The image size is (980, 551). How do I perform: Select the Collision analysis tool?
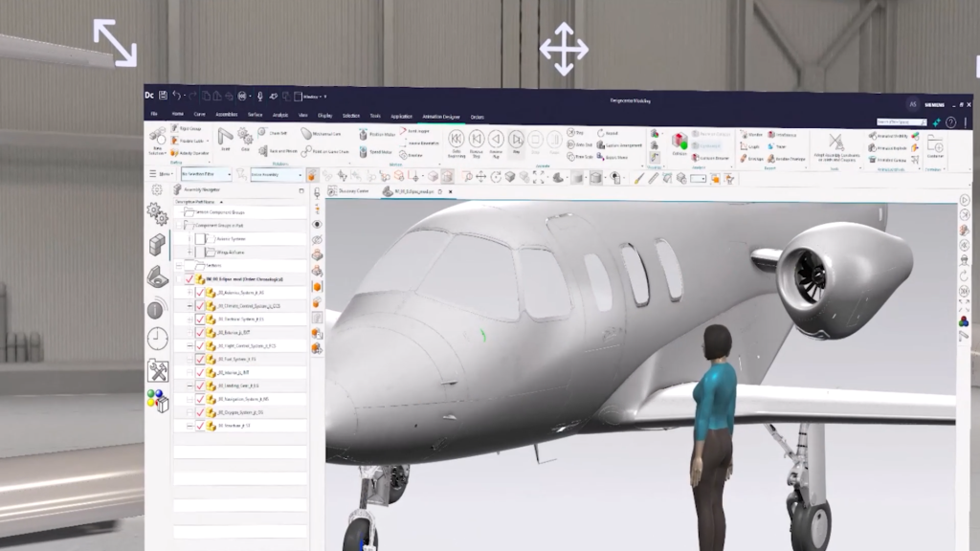(679, 142)
